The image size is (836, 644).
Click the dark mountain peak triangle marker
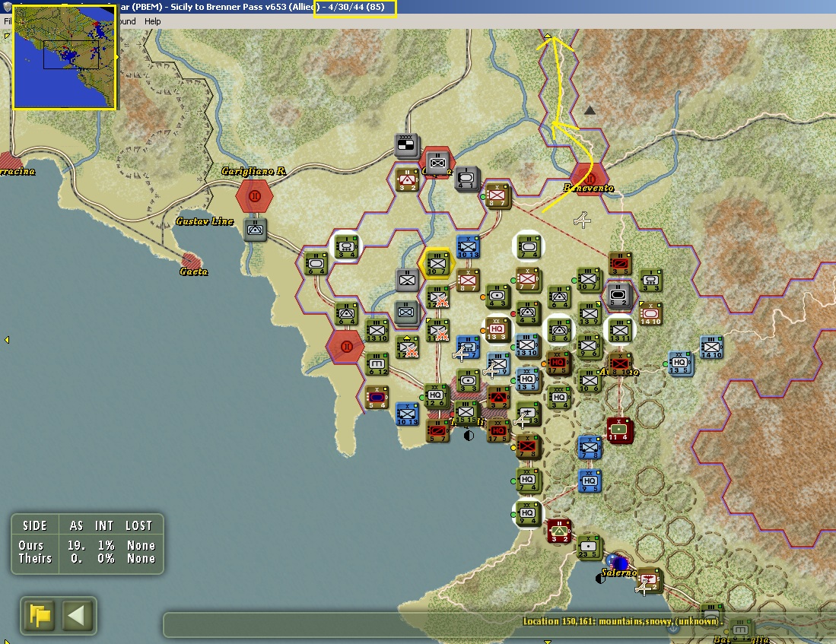click(x=589, y=110)
